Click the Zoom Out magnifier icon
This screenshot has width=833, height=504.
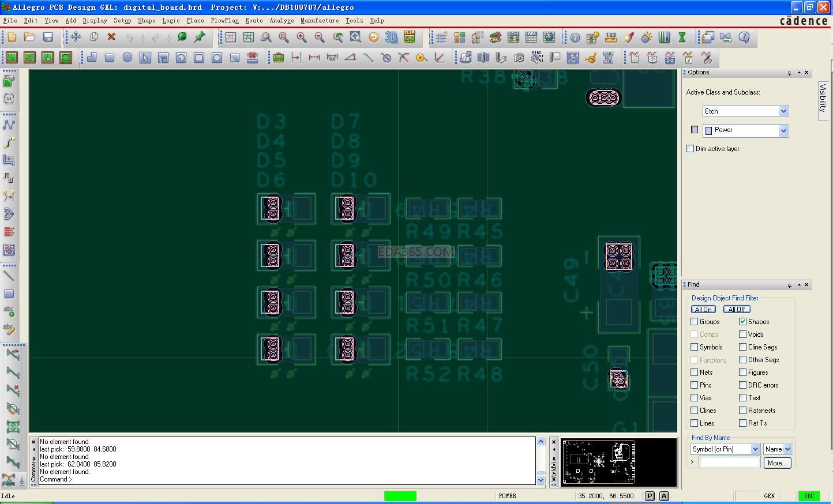point(320,37)
